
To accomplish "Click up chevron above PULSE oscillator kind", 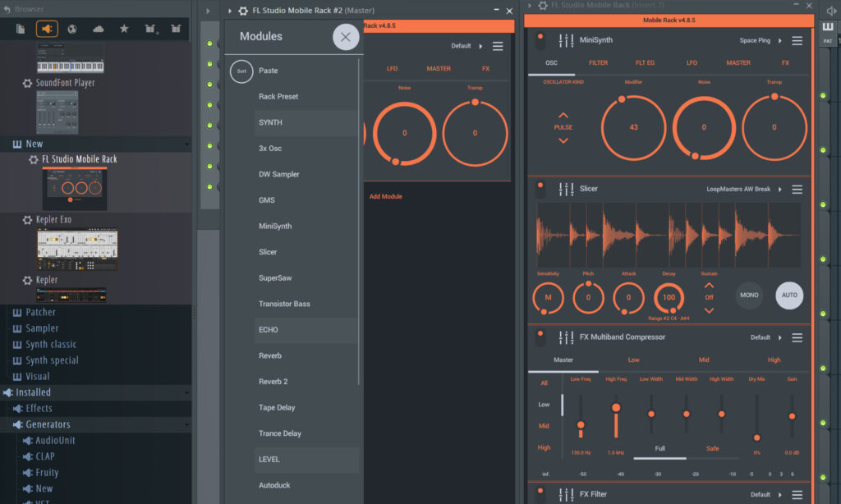I will [563, 115].
